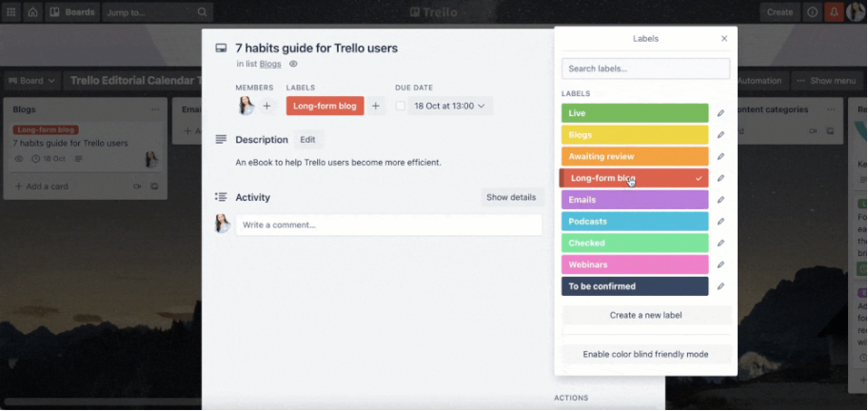Deselect the checked Long-form blog label
This screenshot has width=868, height=411.
pyautogui.click(x=634, y=178)
